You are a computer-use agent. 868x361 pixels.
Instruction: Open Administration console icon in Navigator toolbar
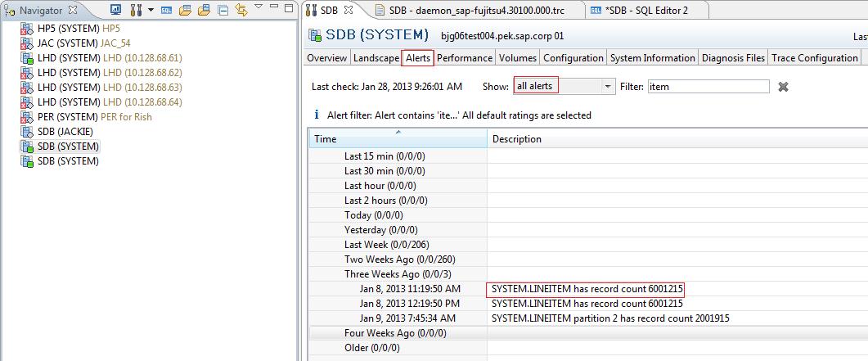tap(136, 9)
